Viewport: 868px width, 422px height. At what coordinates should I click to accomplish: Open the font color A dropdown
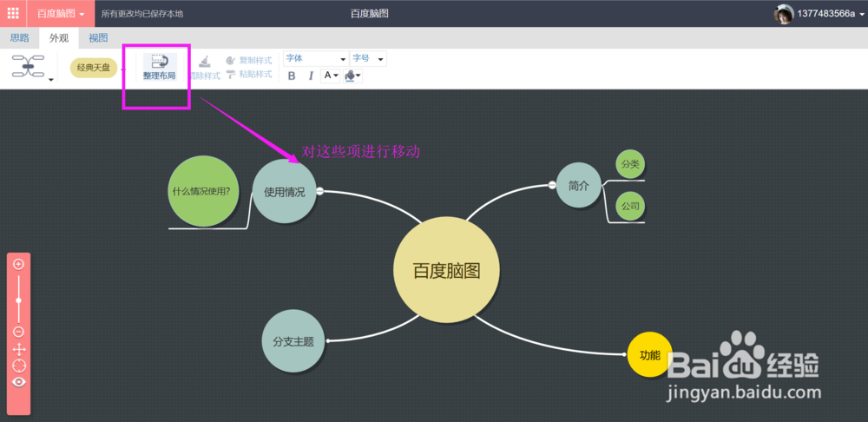click(x=331, y=76)
